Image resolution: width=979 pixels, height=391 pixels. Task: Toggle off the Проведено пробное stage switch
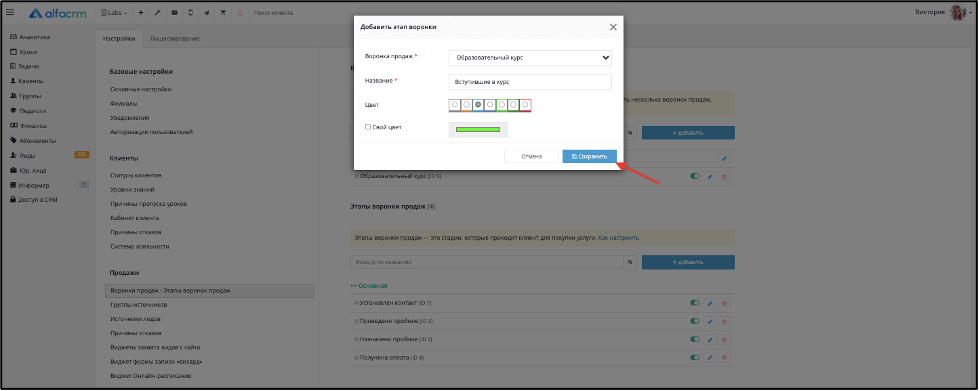(694, 321)
